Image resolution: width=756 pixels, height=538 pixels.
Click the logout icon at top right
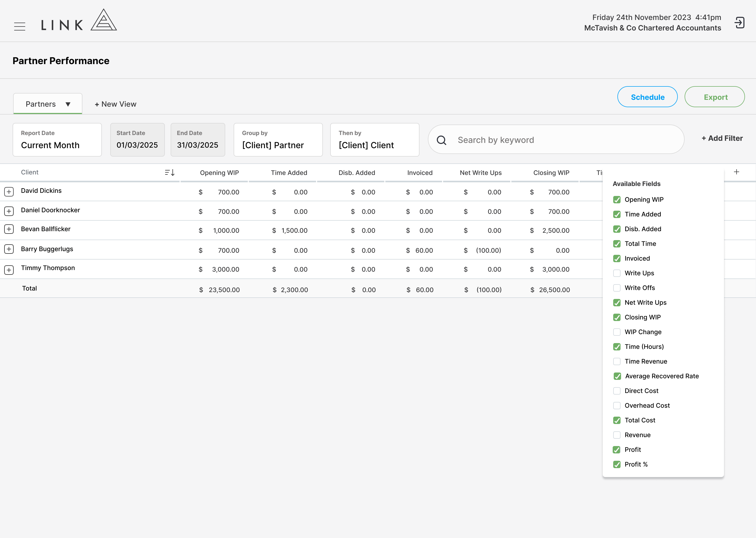click(x=739, y=23)
